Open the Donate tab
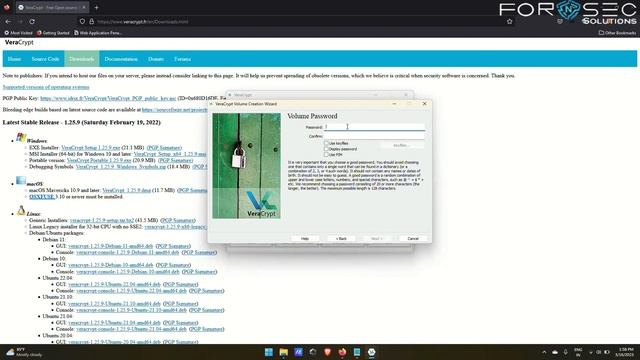The height and width of the screenshot is (360, 640). 156,59
